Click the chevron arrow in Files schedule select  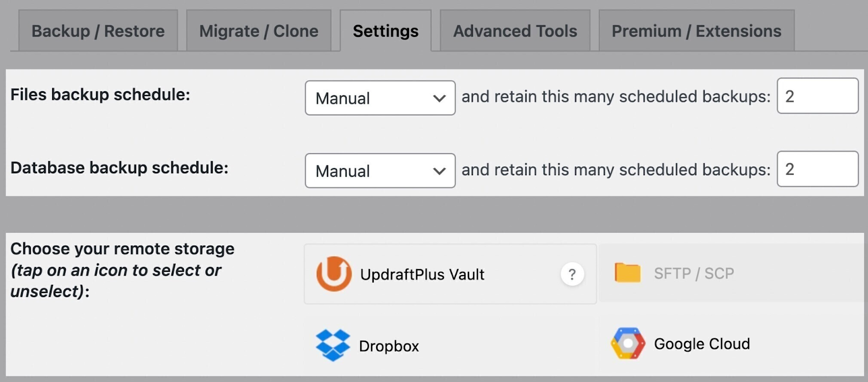pos(439,98)
